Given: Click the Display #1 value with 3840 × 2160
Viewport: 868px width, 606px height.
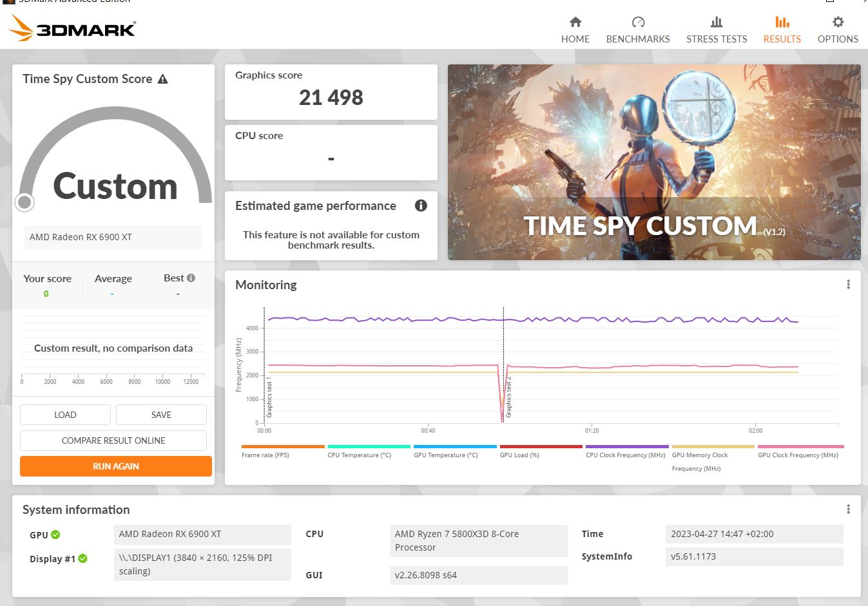Looking at the screenshot, I should (202, 565).
